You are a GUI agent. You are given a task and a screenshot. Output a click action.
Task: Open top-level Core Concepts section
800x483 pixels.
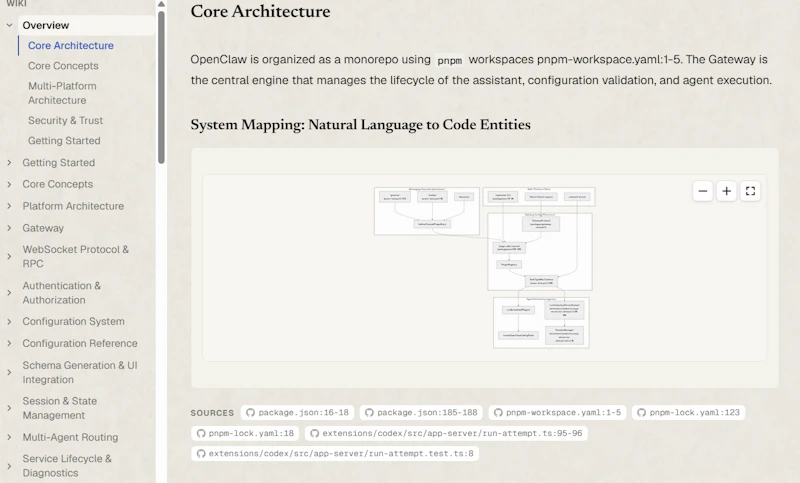58,184
